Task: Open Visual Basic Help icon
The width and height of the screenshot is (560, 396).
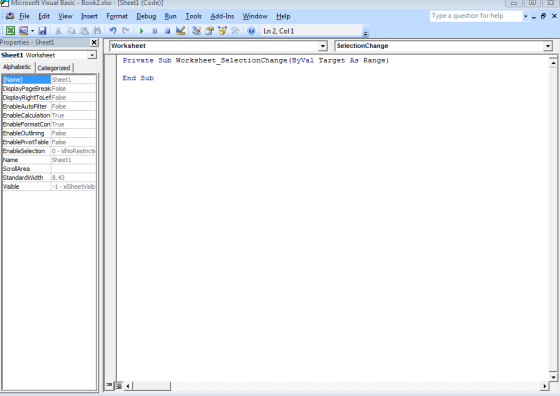Action: tap(251, 31)
